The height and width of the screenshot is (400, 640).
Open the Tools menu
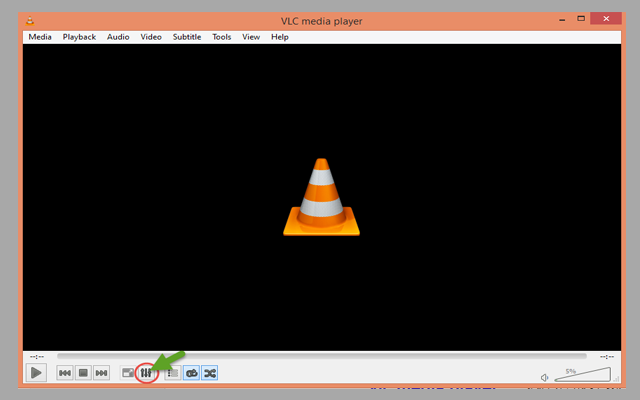coord(221,37)
